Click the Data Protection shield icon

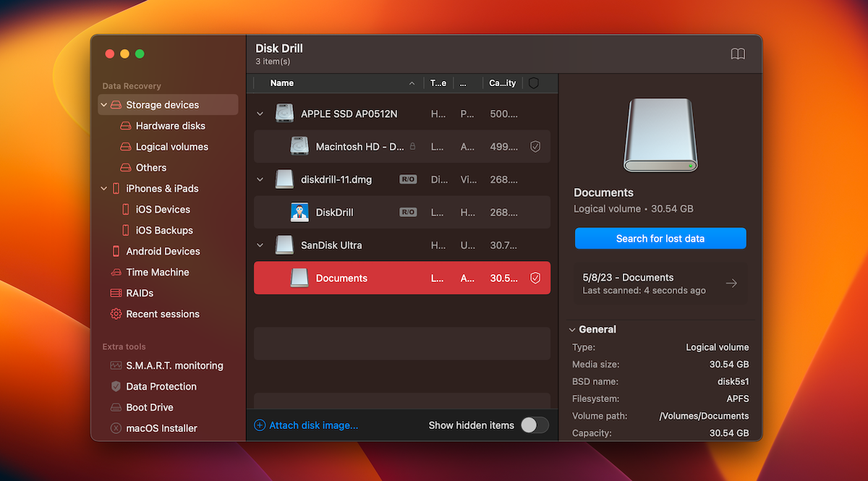[x=116, y=387]
